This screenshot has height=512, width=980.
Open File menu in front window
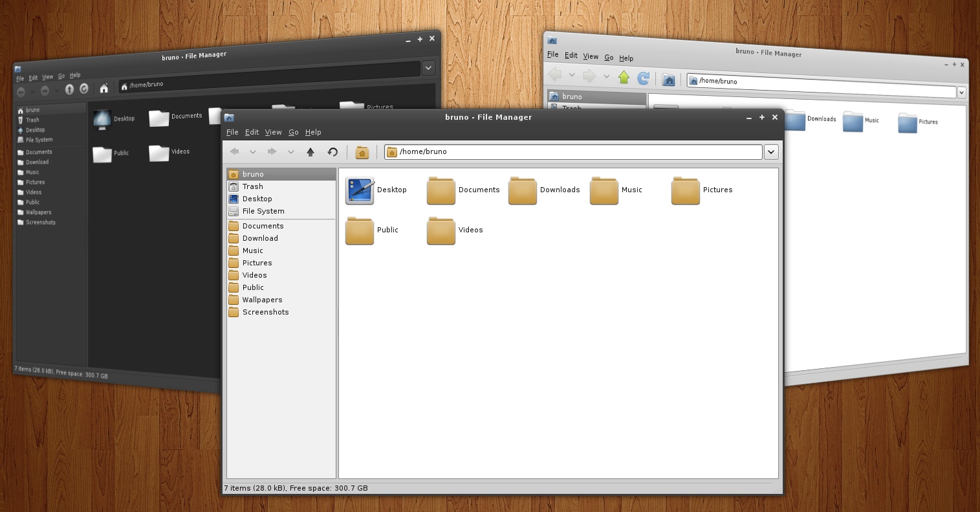click(232, 132)
